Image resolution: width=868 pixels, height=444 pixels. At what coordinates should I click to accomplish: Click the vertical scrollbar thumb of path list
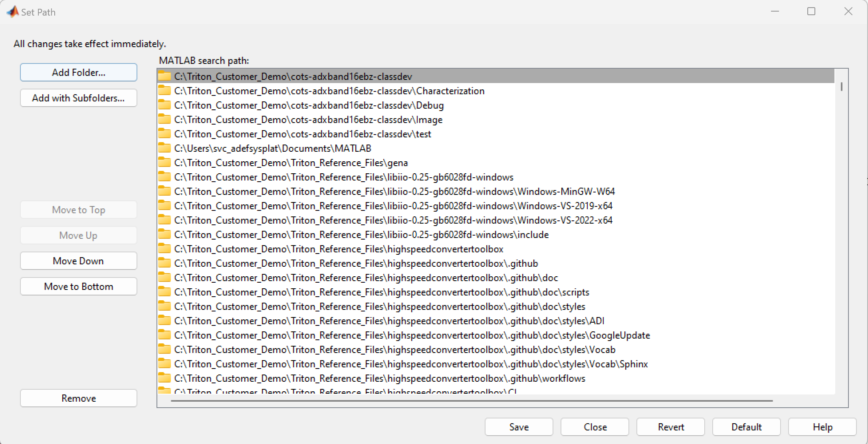click(841, 87)
